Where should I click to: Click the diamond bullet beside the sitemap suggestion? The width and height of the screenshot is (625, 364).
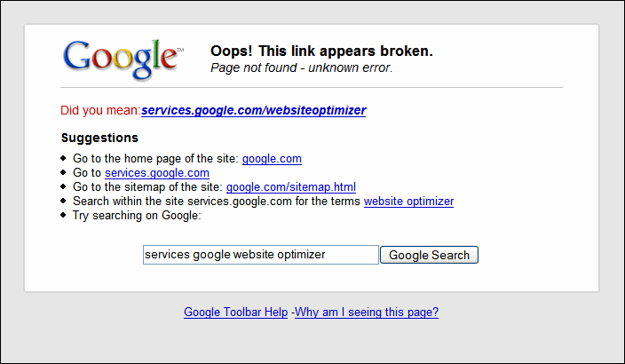pos(64,187)
